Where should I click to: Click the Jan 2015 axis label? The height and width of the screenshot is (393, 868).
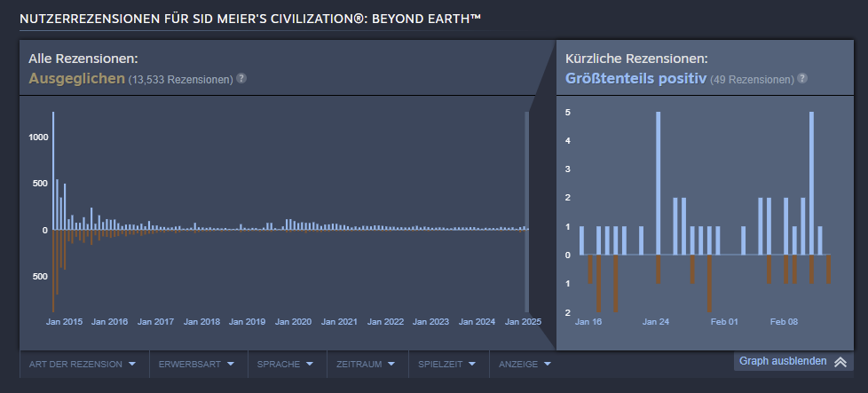[64, 322]
